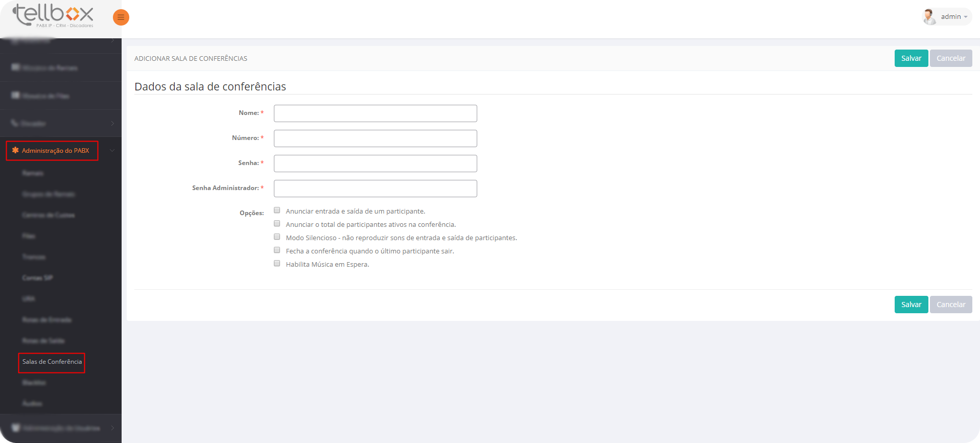Tick 'Fecha a conferência quando o último participante sair'

(x=277, y=250)
